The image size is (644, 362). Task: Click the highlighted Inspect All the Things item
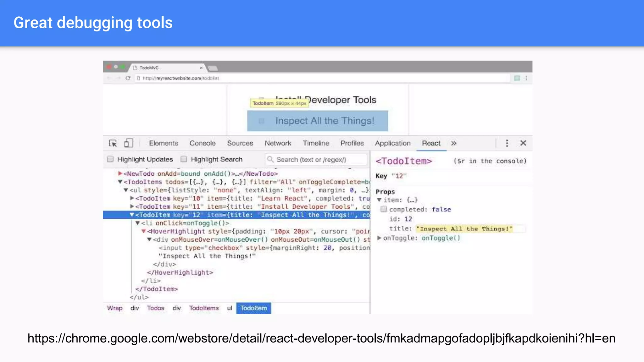[x=318, y=121]
